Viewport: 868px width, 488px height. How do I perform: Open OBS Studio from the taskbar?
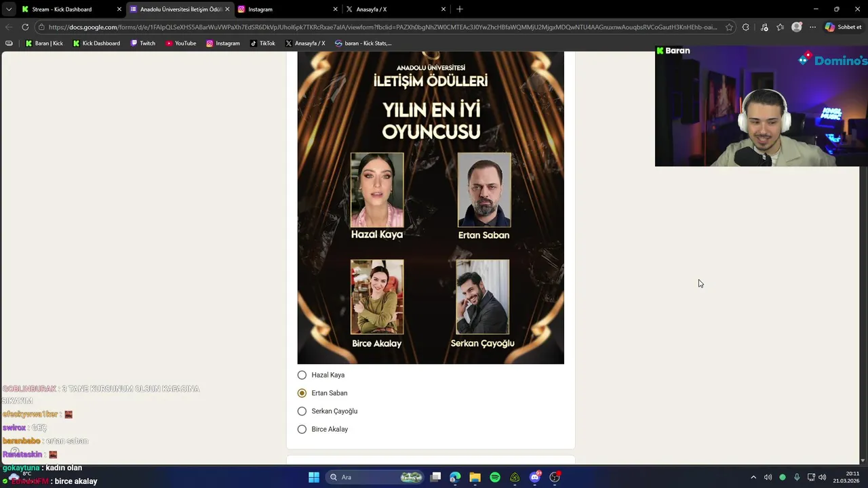[x=555, y=477]
